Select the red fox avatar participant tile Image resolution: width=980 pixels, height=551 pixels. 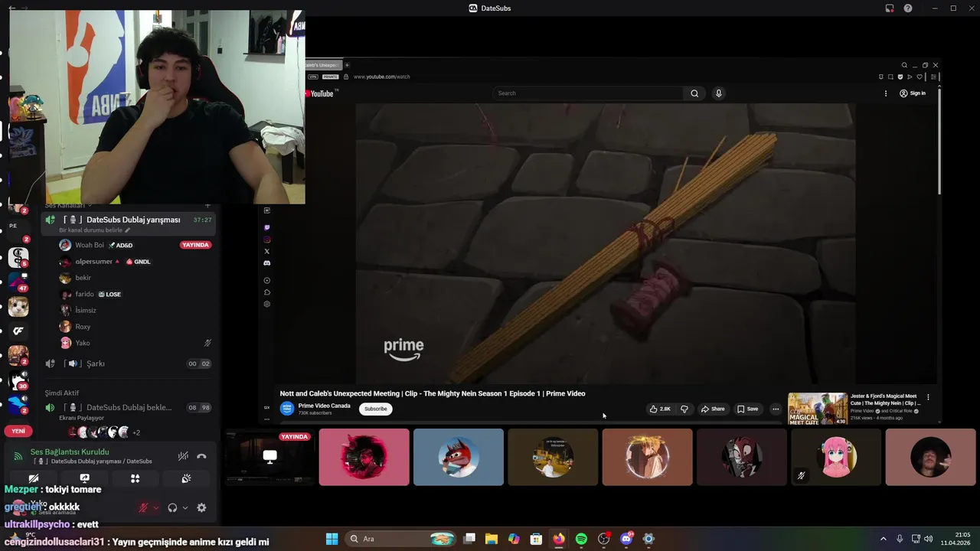pyautogui.click(x=459, y=457)
